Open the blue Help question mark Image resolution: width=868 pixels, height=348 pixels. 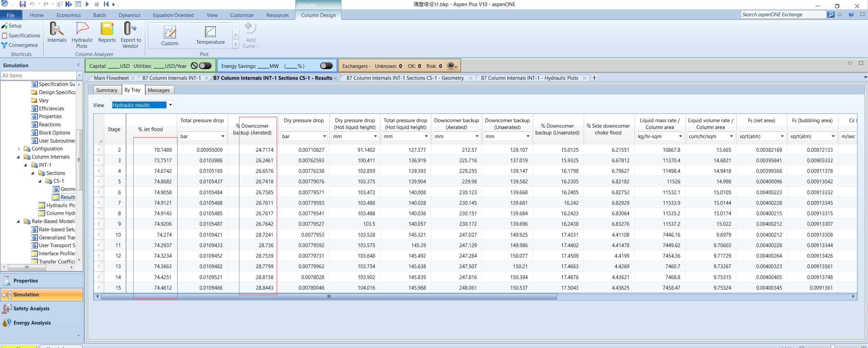(851, 15)
